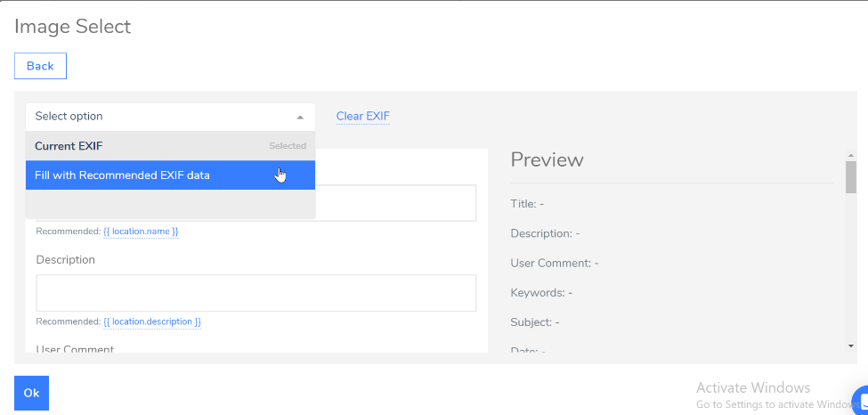Click into the Description input field

coord(256,293)
